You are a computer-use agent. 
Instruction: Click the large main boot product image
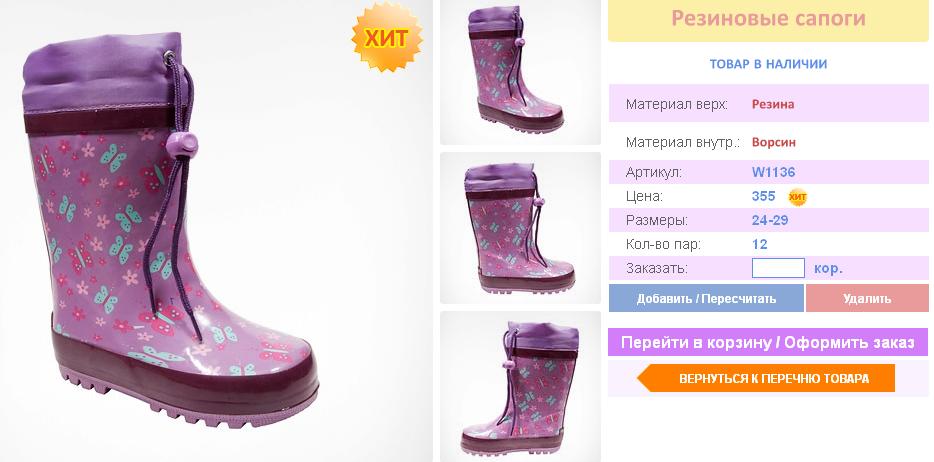tap(216, 231)
